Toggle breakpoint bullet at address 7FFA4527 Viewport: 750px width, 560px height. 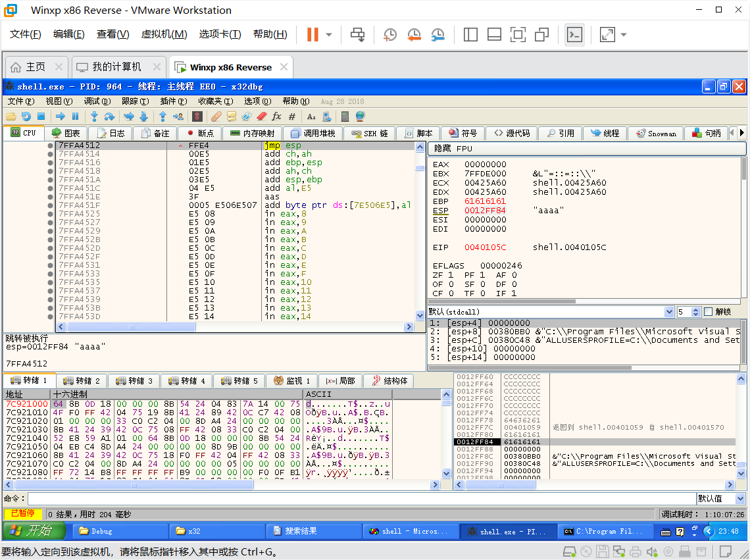pos(50,222)
